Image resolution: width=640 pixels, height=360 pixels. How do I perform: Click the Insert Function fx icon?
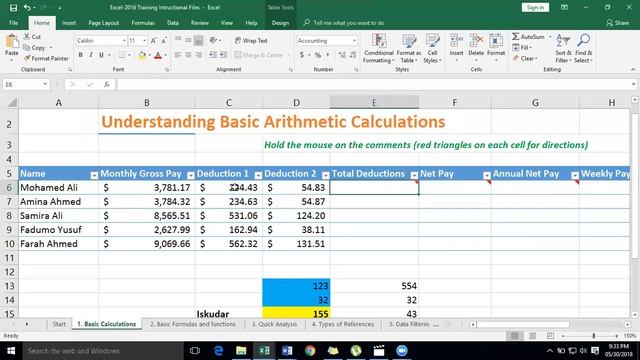tap(107, 84)
